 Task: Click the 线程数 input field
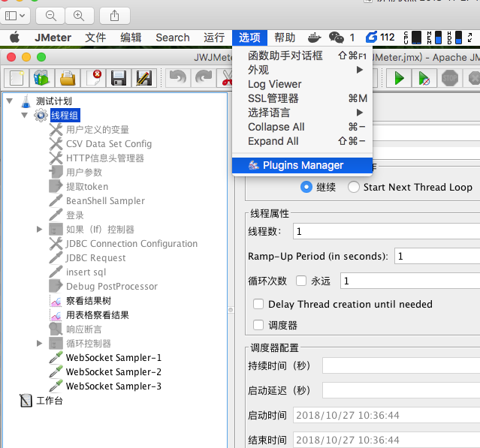[x=386, y=231]
